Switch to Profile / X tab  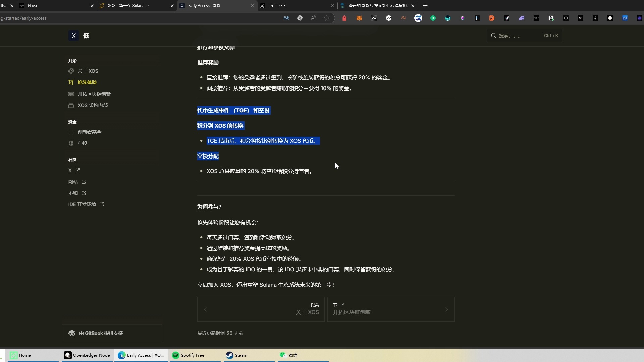point(297,6)
